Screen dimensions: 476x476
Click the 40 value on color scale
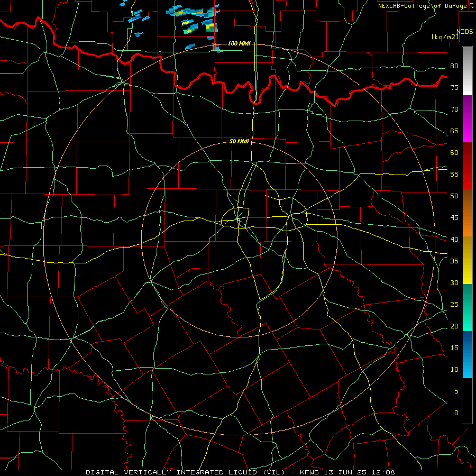[x=454, y=239]
